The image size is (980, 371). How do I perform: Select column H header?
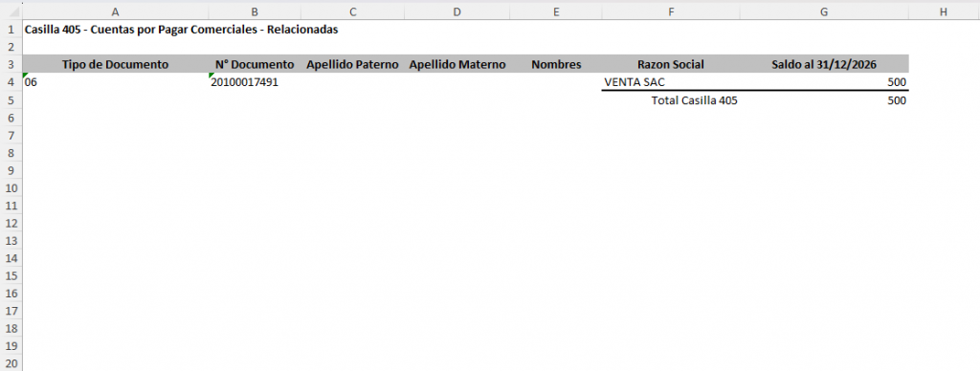(x=944, y=11)
